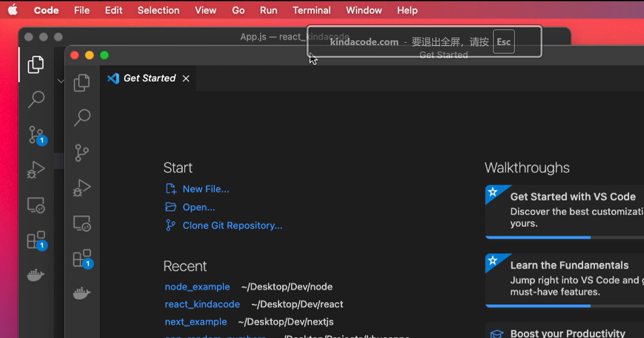This screenshot has height=338, width=644.
Task: Open Run and Debug in back window
Action: coord(36,170)
